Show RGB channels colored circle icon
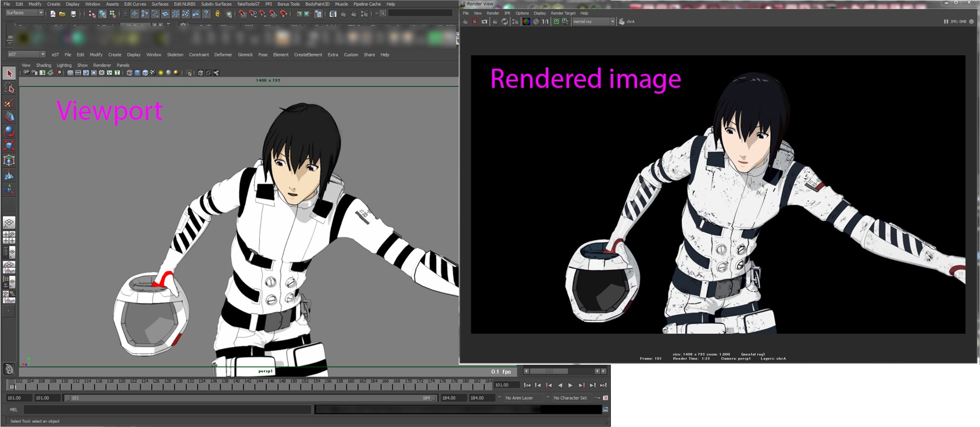This screenshot has height=427, width=980. 527,22
